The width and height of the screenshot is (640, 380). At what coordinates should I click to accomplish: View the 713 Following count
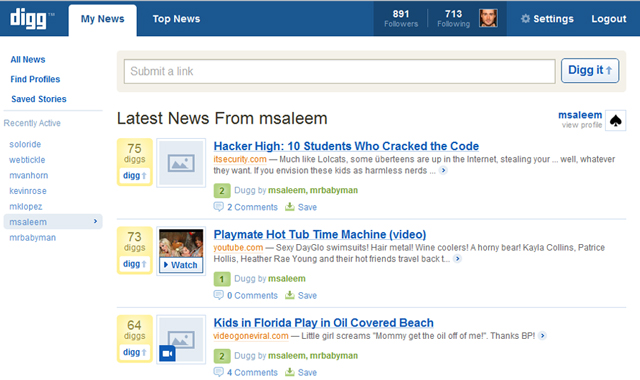click(453, 19)
